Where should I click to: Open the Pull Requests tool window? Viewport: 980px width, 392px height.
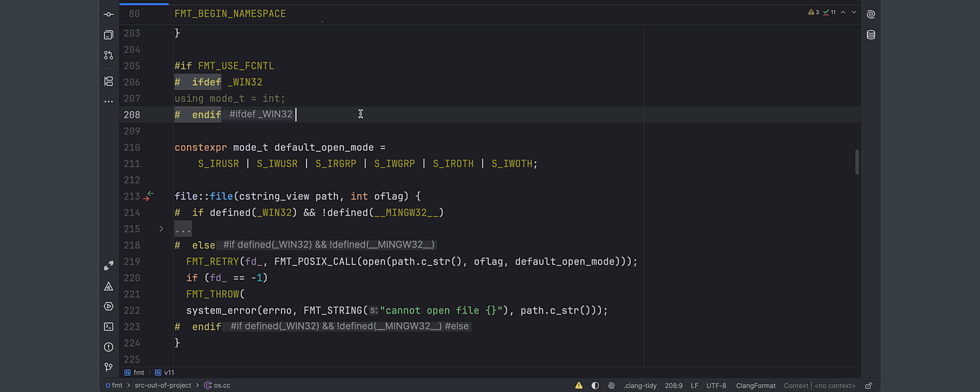pyautogui.click(x=108, y=56)
